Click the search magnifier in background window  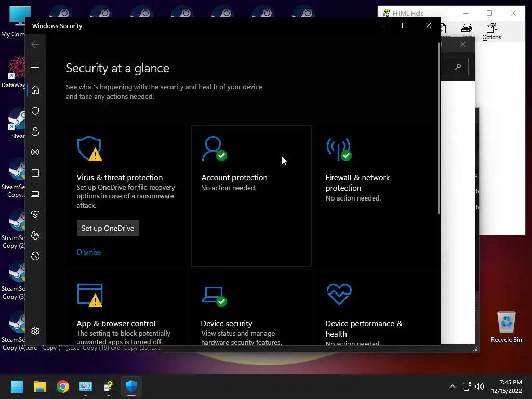(x=458, y=66)
